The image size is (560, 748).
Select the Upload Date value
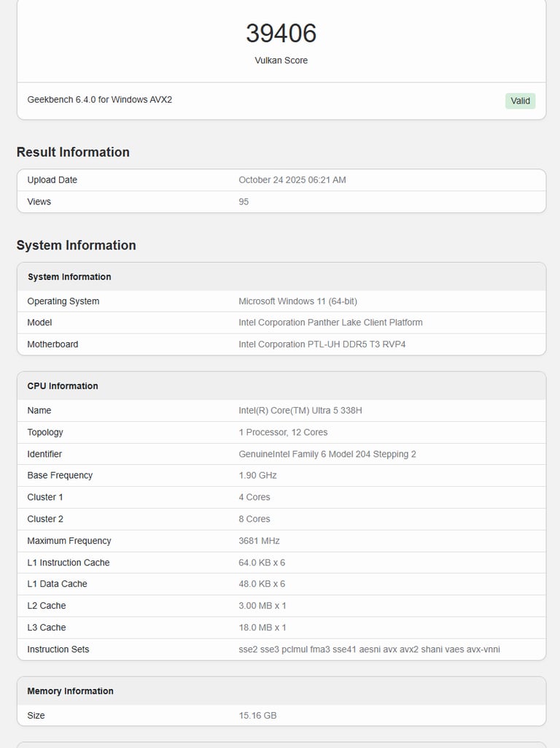tap(292, 180)
